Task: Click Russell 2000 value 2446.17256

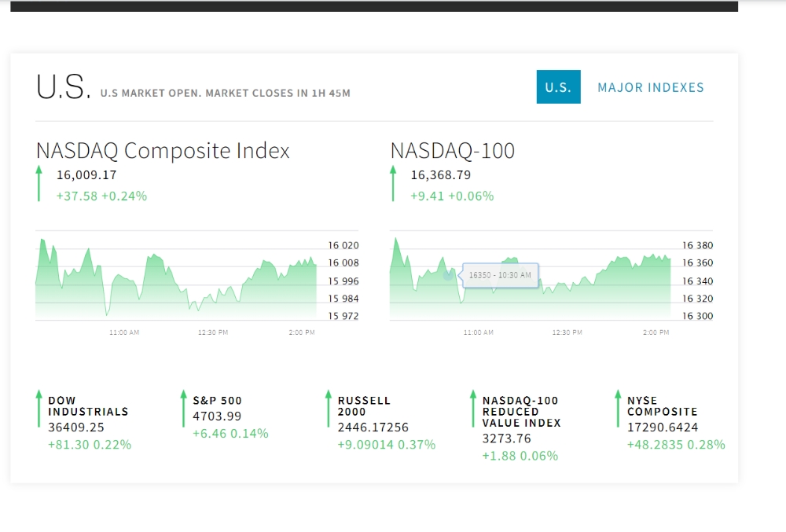Action: 373,427
